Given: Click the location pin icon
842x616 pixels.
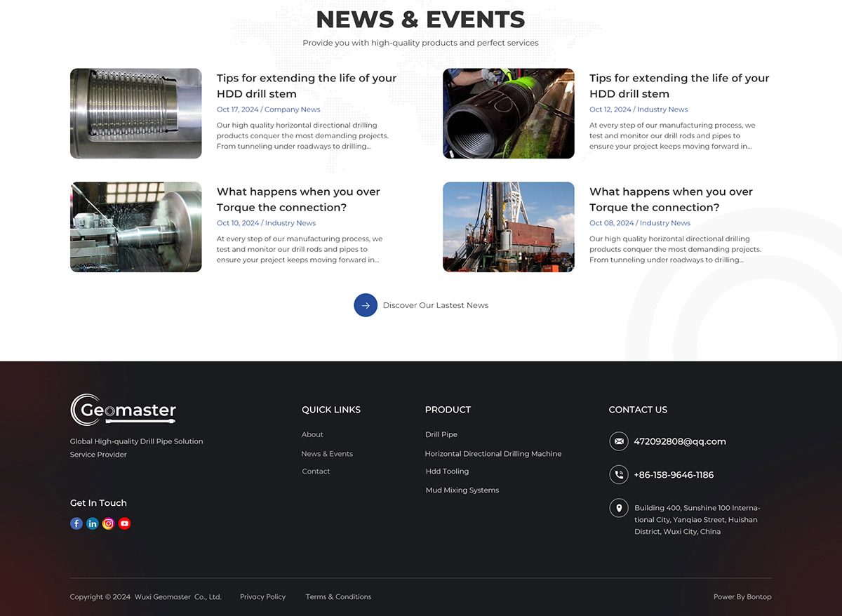Looking at the screenshot, I should (618, 508).
